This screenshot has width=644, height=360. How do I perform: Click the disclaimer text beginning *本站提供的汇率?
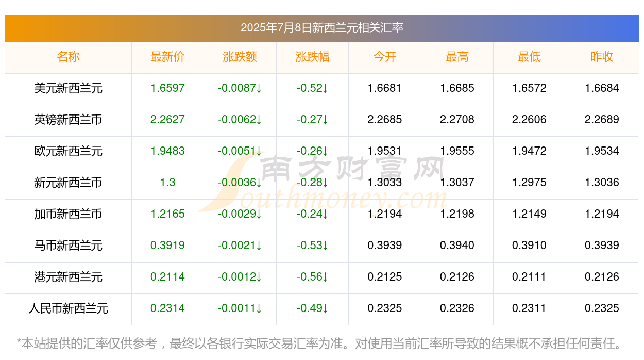click(x=319, y=343)
